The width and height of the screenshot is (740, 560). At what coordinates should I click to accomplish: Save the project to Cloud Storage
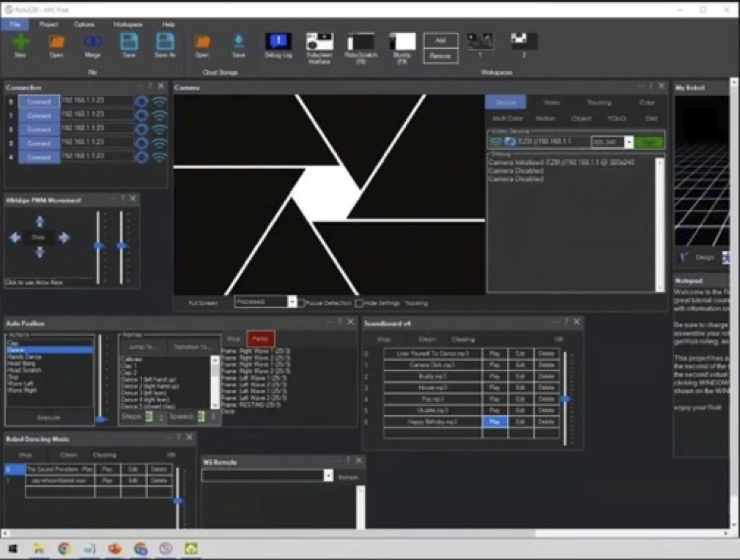click(238, 42)
